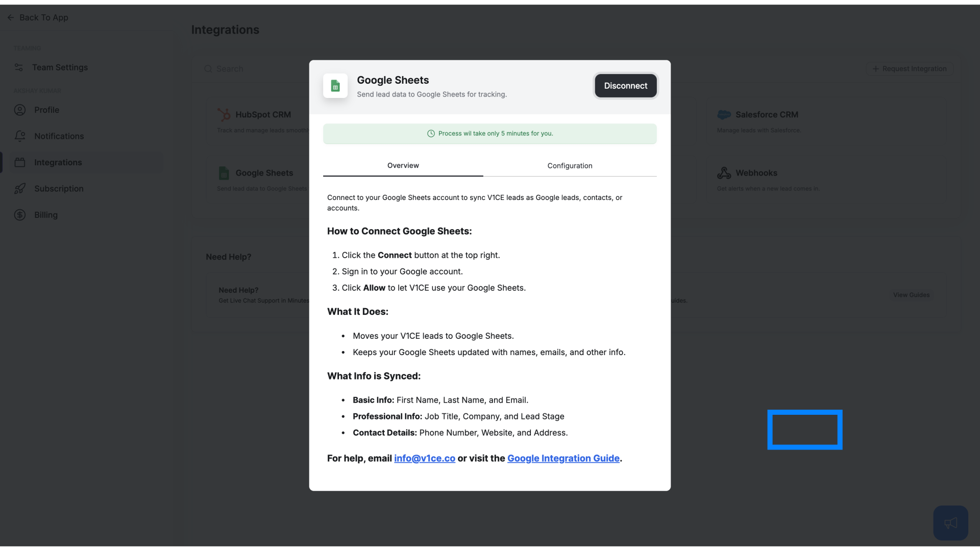Click the Back To App arrow icon

click(11, 17)
